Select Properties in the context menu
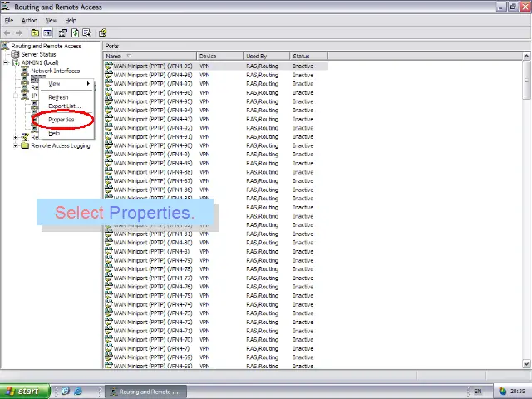 tap(66, 120)
